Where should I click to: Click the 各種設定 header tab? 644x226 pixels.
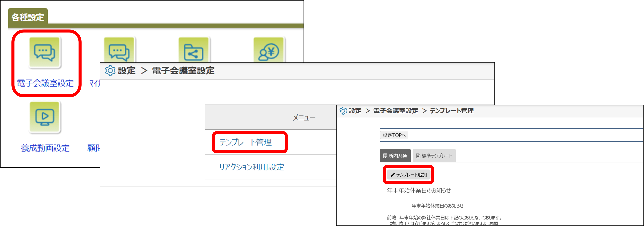(28, 17)
